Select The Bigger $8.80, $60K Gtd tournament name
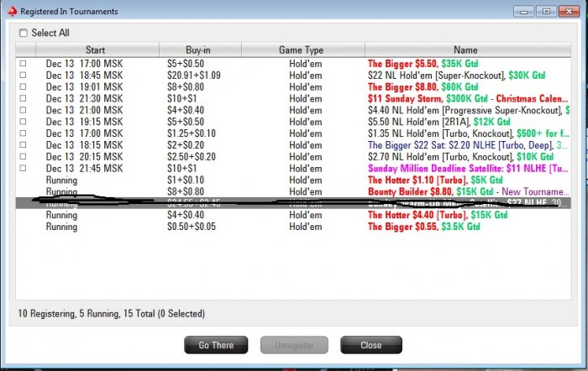This screenshot has width=588, height=371. pos(423,87)
